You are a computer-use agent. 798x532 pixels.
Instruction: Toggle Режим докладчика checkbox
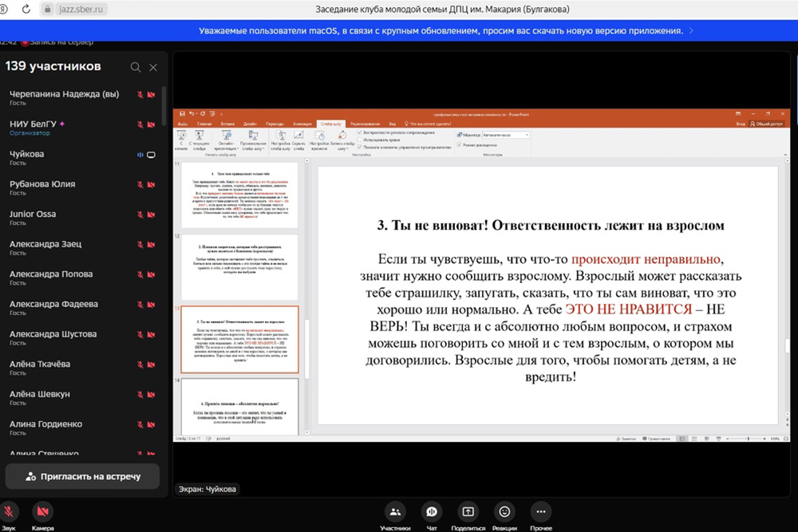458,147
